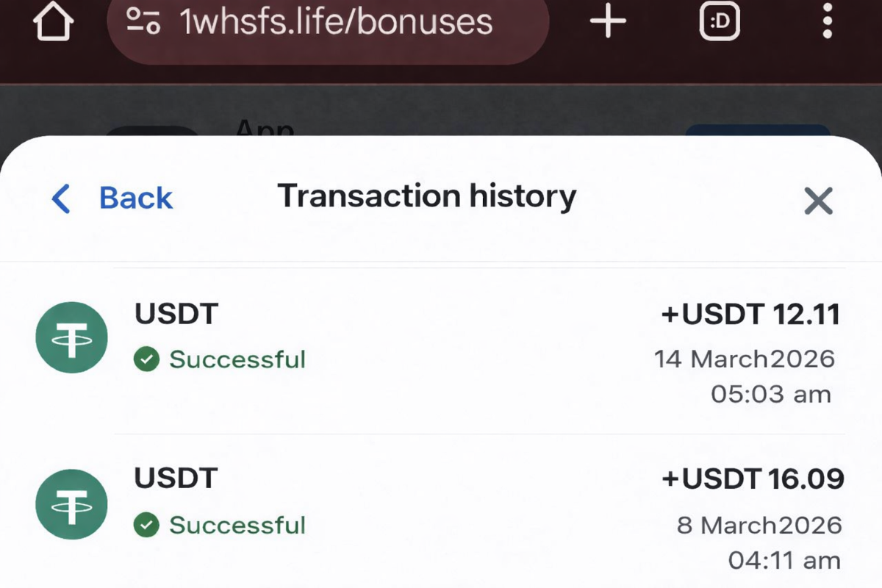This screenshot has height=588, width=882.
Task: Open a new tab with plus icon
Action: (x=608, y=22)
